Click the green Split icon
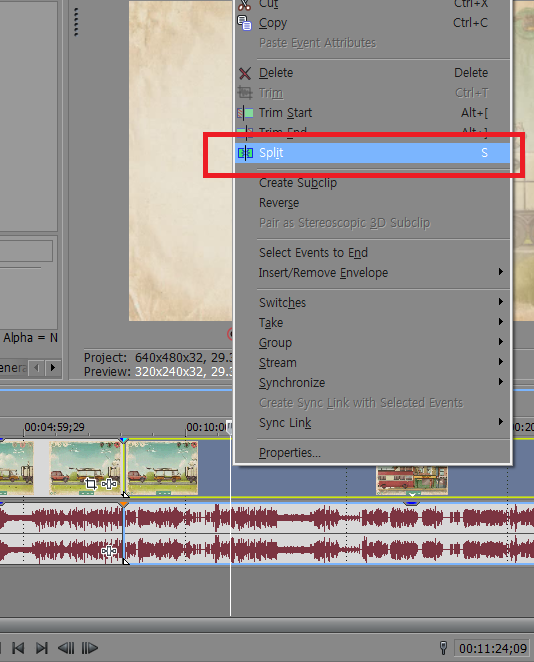 (x=245, y=153)
